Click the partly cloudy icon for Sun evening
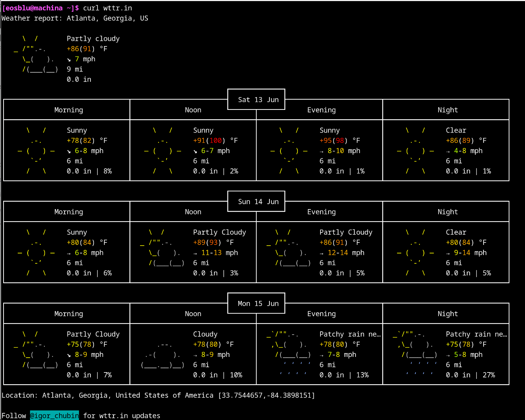 (x=289, y=247)
